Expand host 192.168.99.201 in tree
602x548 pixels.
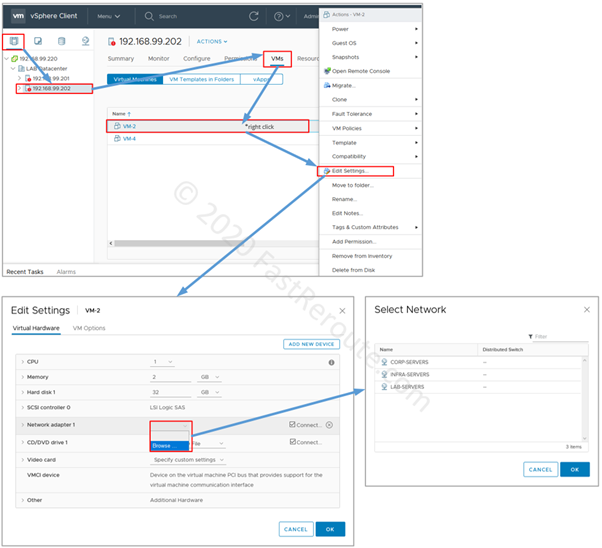coord(19,78)
